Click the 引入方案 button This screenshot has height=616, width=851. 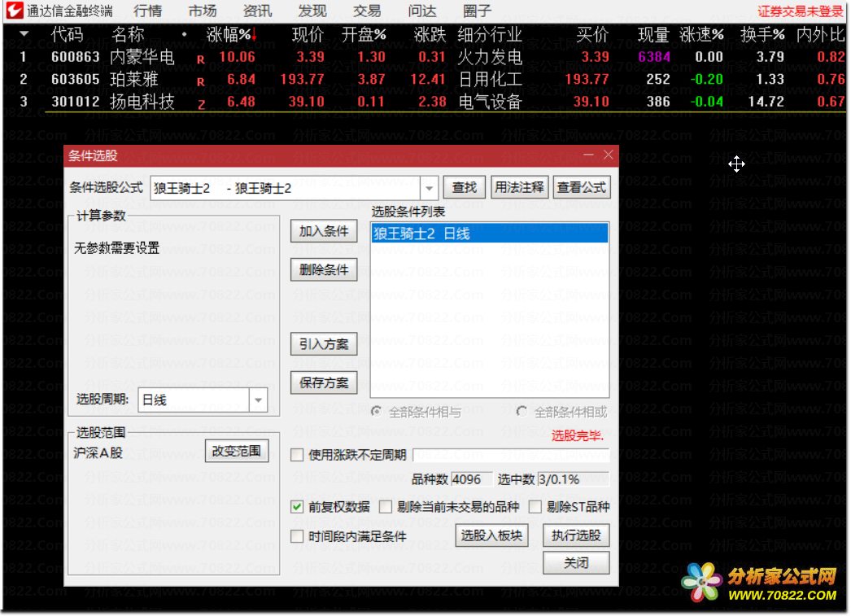point(324,344)
